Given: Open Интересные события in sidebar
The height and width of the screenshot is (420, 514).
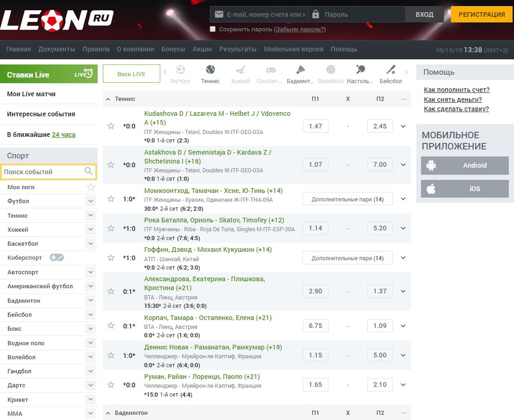Looking at the screenshot, I should coord(41,114).
